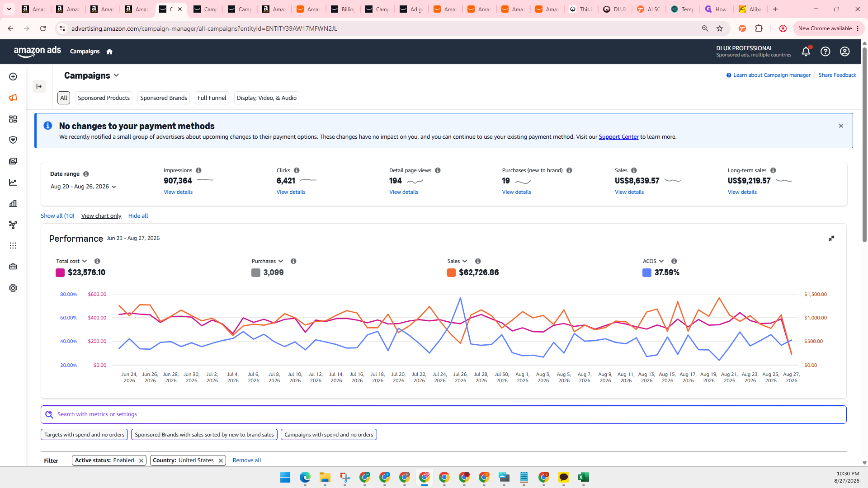Image resolution: width=868 pixels, height=488 pixels.
Task: Select the megaphone Campaigns sidebar icon
Action: pos(13,98)
